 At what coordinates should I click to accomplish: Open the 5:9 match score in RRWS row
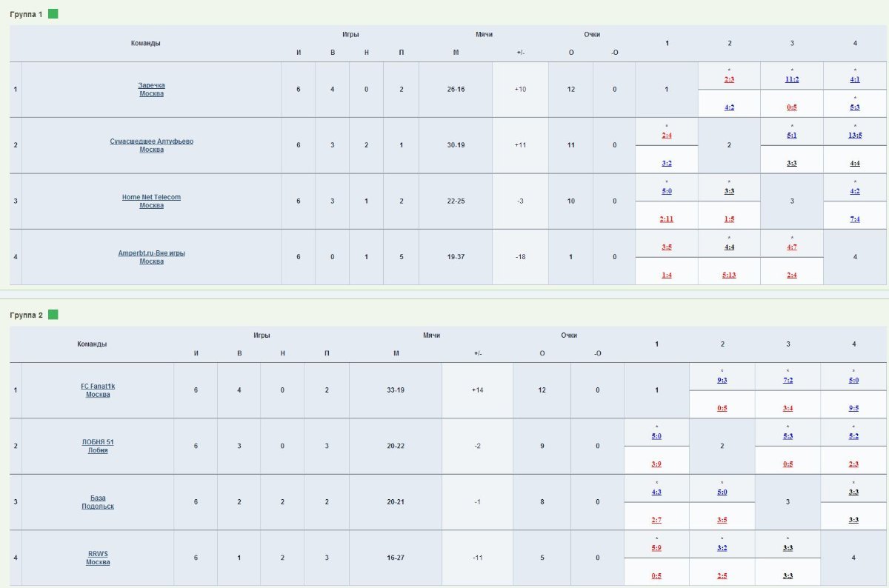[656, 548]
